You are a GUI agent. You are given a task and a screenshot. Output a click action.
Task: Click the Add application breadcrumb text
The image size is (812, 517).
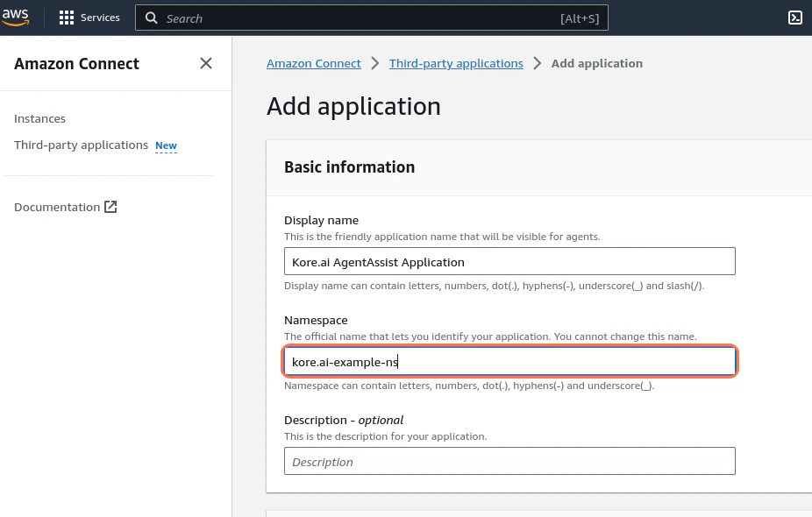[597, 63]
